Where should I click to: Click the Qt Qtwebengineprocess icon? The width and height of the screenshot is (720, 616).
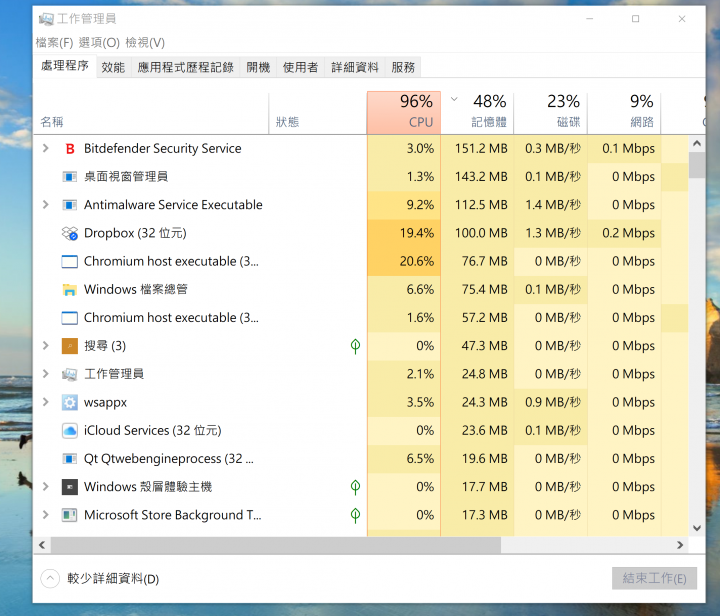click(x=69, y=459)
